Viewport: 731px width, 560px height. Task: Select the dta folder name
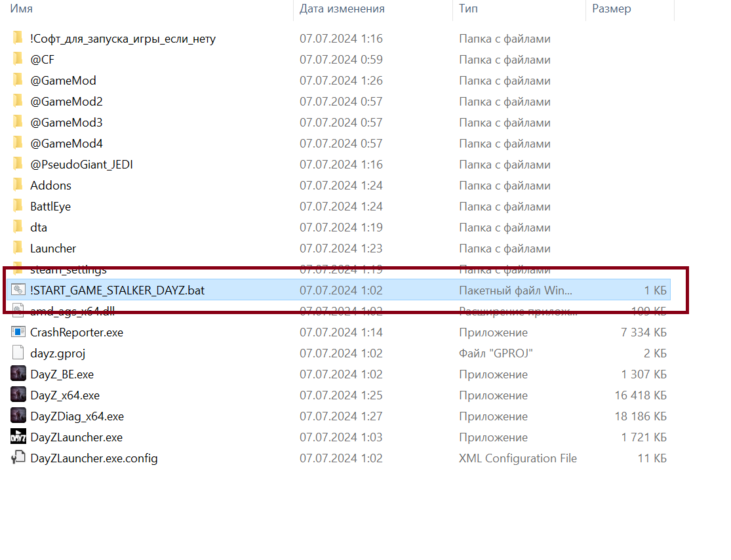(39, 228)
